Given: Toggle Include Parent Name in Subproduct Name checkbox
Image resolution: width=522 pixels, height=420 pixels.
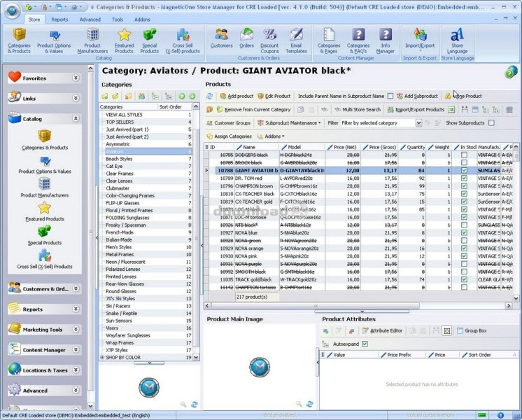Looking at the screenshot, I should pos(390,96).
